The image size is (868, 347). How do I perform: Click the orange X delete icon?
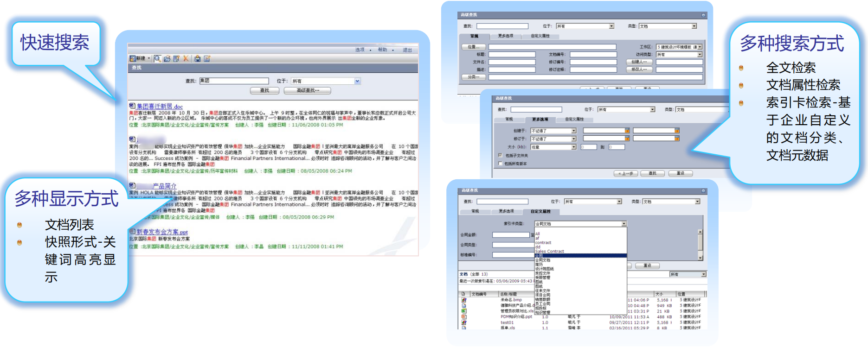(186, 58)
